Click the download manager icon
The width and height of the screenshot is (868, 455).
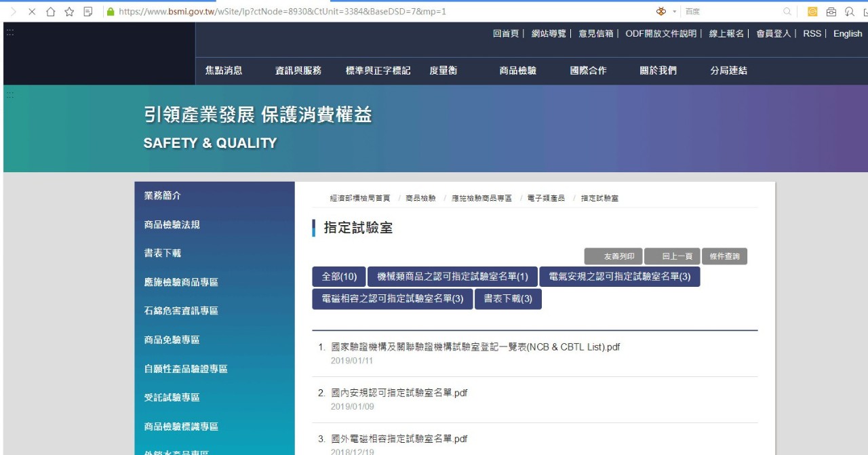tap(850, 12)
